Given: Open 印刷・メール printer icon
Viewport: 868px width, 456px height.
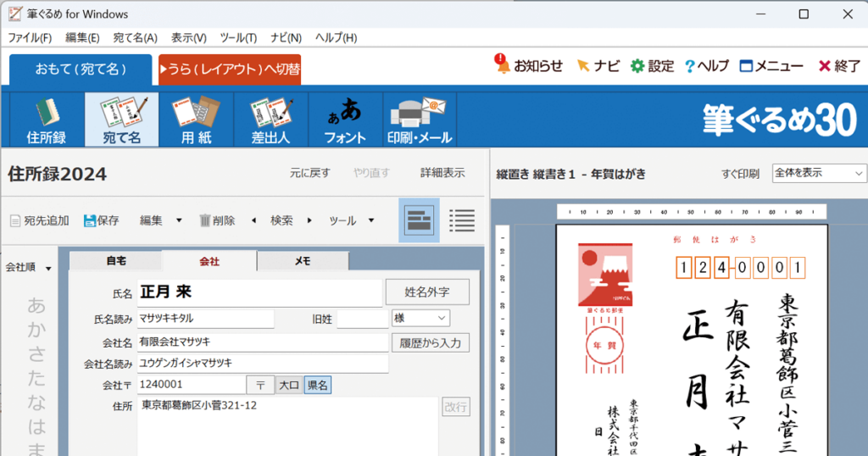Looking at the screenshot, I should click(419, 120).
